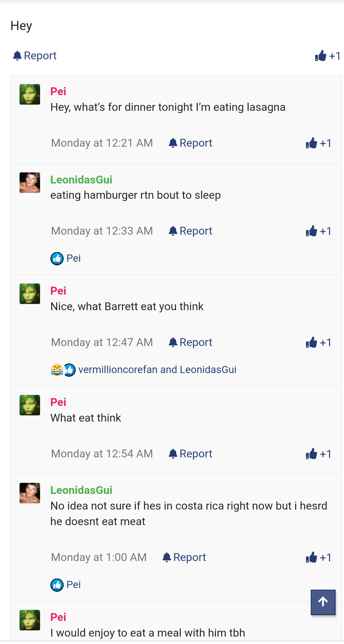The image size is (344, 644).
Task: Open Pei username on "What eat think" comment
Action: click(x=58, y=402)
